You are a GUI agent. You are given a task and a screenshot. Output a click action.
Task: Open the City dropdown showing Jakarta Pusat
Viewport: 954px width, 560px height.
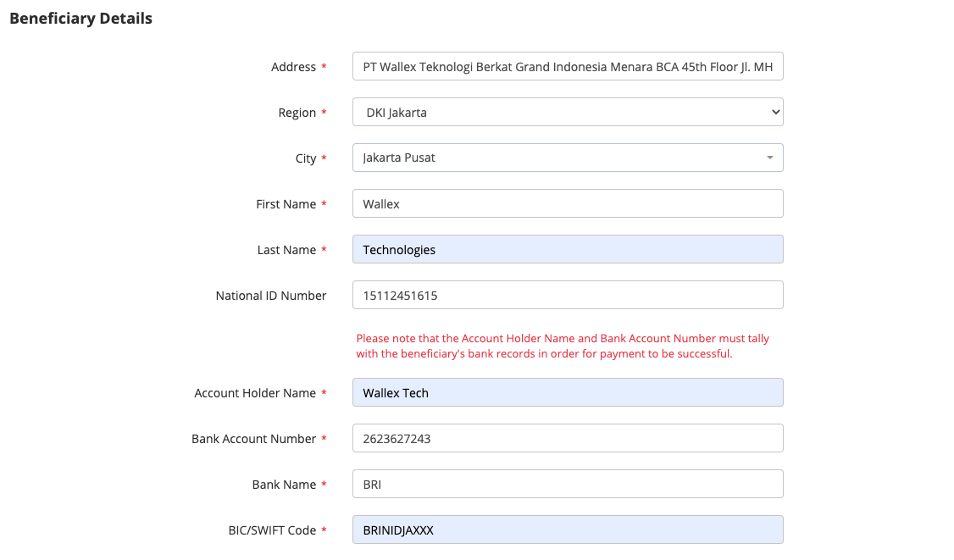[568, 158]
